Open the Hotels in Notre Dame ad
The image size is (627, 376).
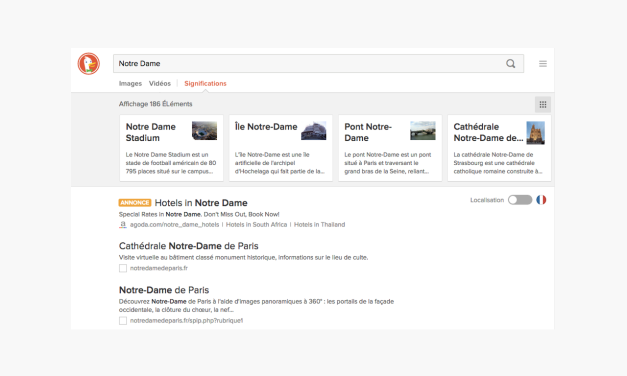[x=201, y=203]
